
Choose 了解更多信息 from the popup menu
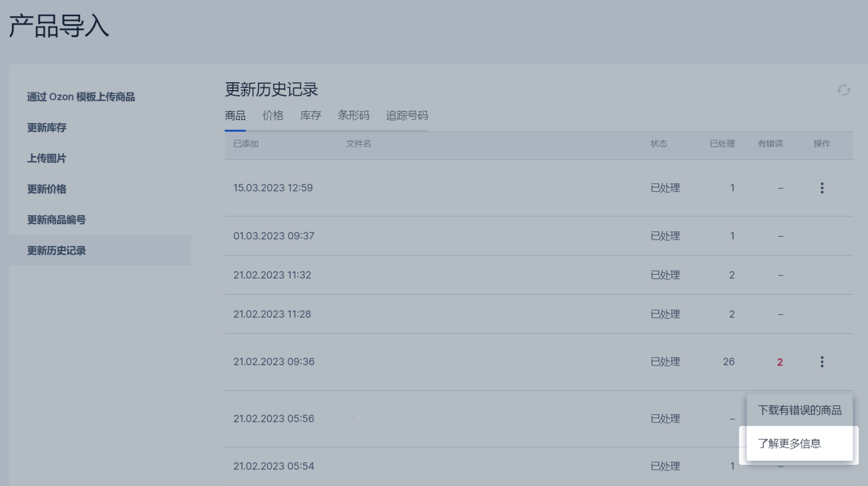799,443
